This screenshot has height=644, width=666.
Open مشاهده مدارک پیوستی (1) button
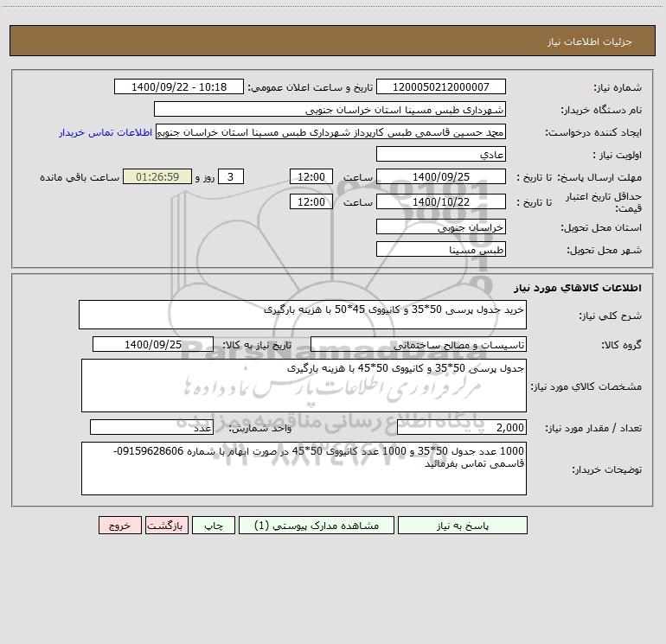(317, 526)
